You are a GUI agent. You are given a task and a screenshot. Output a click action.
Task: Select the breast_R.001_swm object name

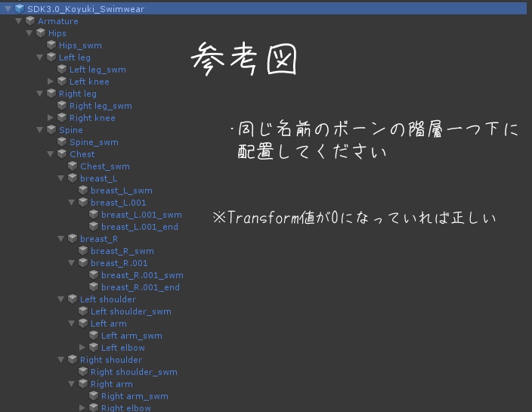click(142, 275)
